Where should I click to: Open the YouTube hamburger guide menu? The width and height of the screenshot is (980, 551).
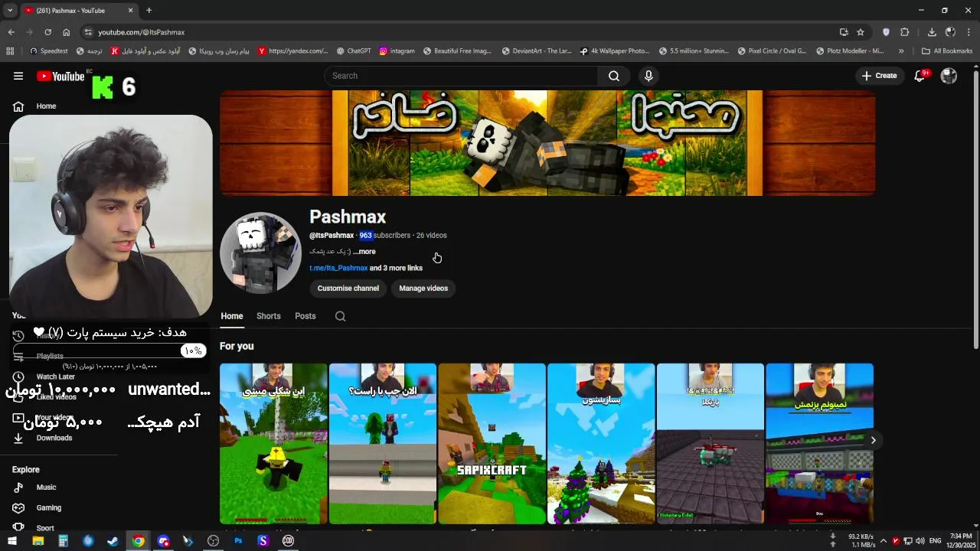pyautogui.click(x=18, y=76)
